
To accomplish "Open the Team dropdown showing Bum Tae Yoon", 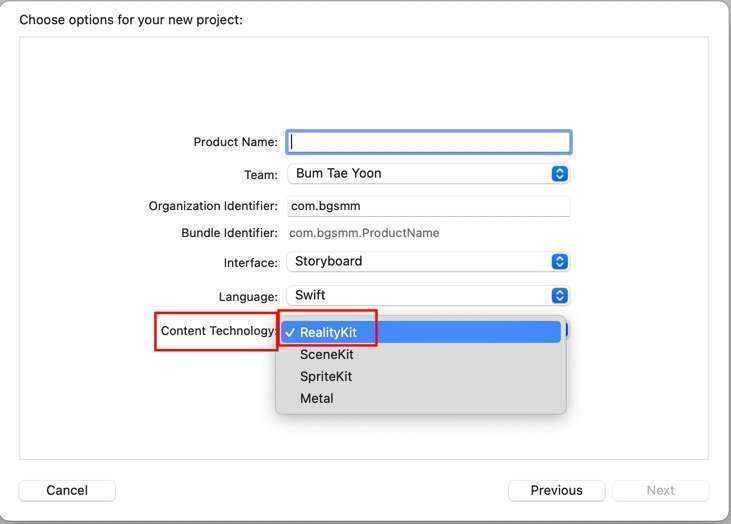I will (420, 174).
